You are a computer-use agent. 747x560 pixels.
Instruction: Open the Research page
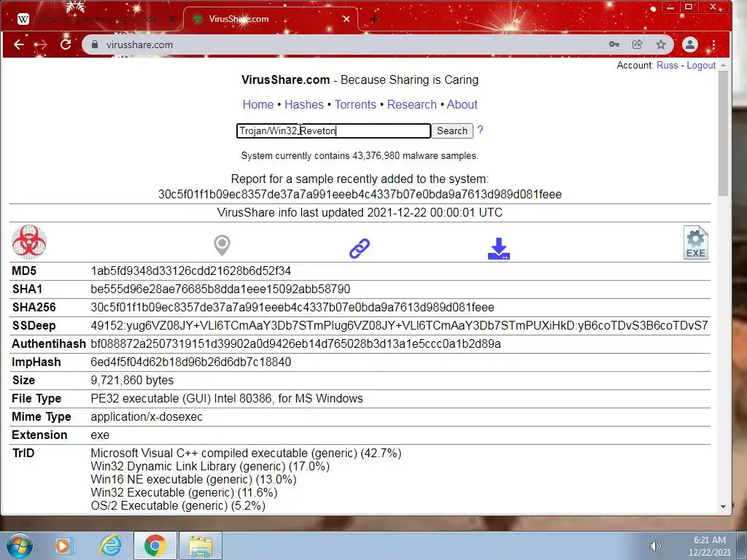click(x=411, y=104)
